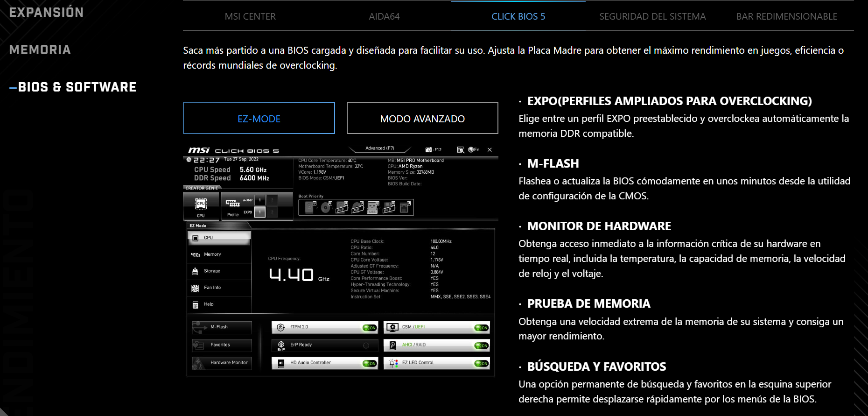
Task: Click the Storage drive icon in the list
Action: pyautogui.click(x=195, y=271)
